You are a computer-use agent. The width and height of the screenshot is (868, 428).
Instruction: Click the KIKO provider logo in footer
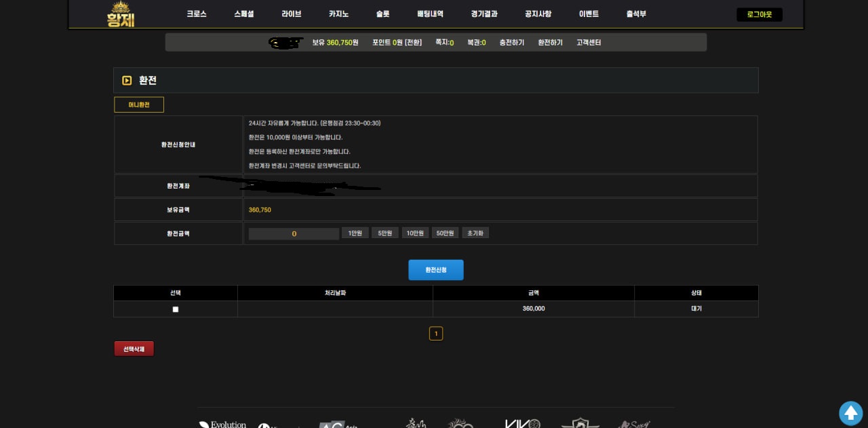tap(522, 423)
